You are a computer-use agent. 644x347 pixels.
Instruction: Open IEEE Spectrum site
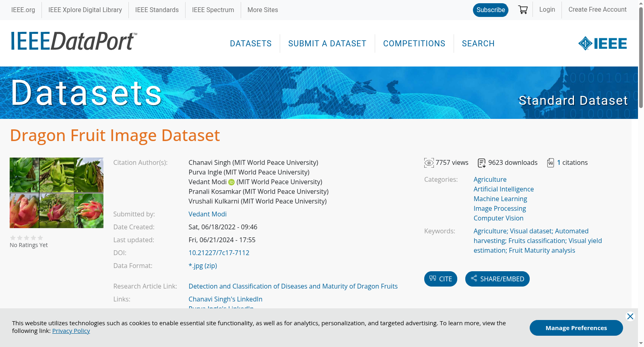(213, 10)
